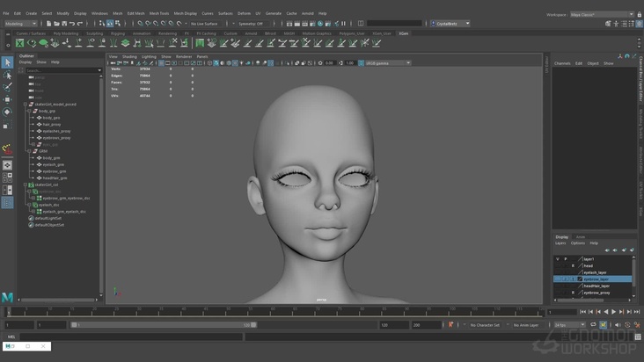Image resolution: width=644 pixels, height=362 pixels.
Task: Switch to the Sculpting shelf tab
Action: click(94, 33)
